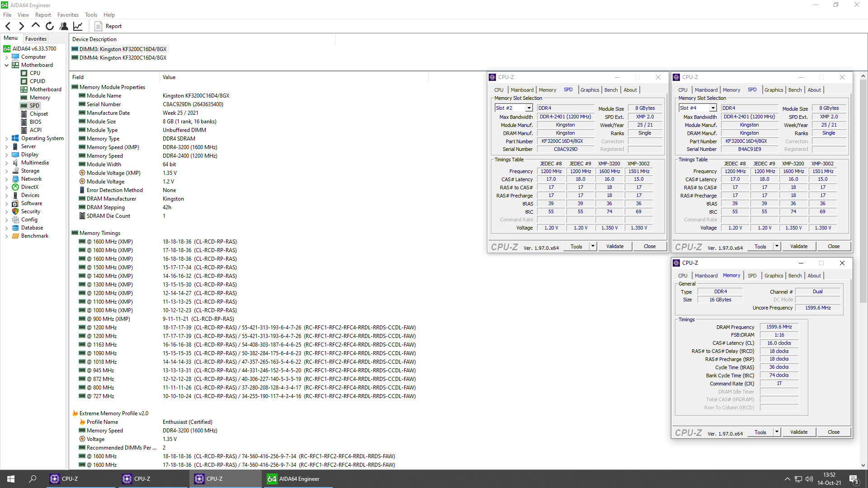Open the Favorites menu in menu bar

[x=68, y=15]
